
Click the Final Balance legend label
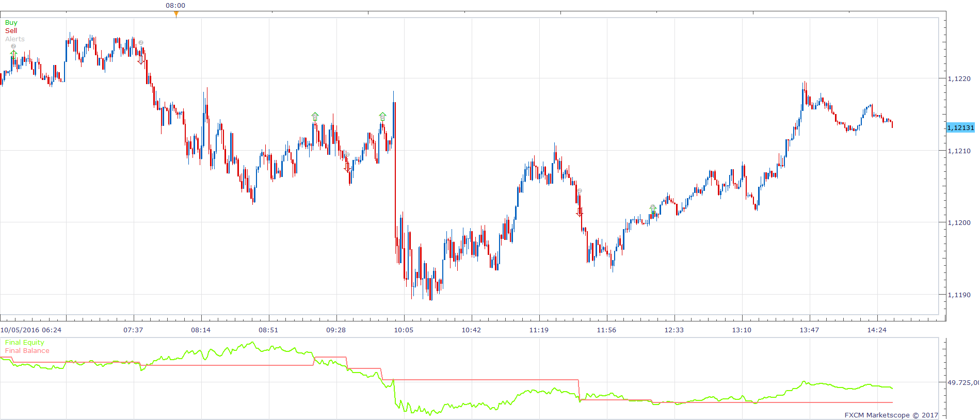(x=27, y=351)
